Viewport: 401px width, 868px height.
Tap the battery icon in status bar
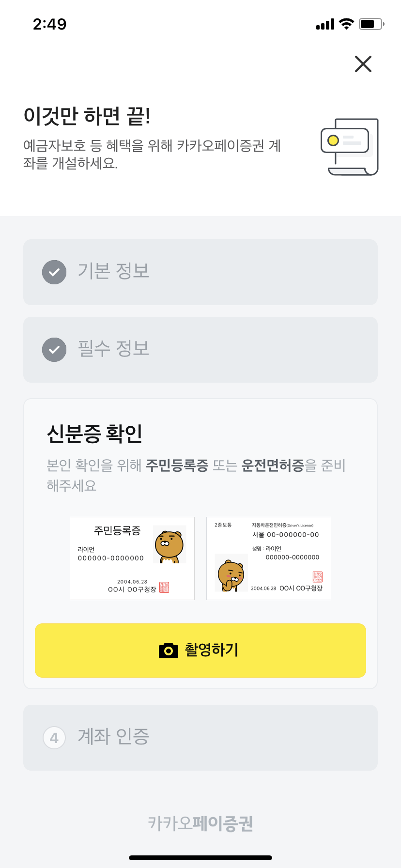pyautogui.click(x=371, y=24)
